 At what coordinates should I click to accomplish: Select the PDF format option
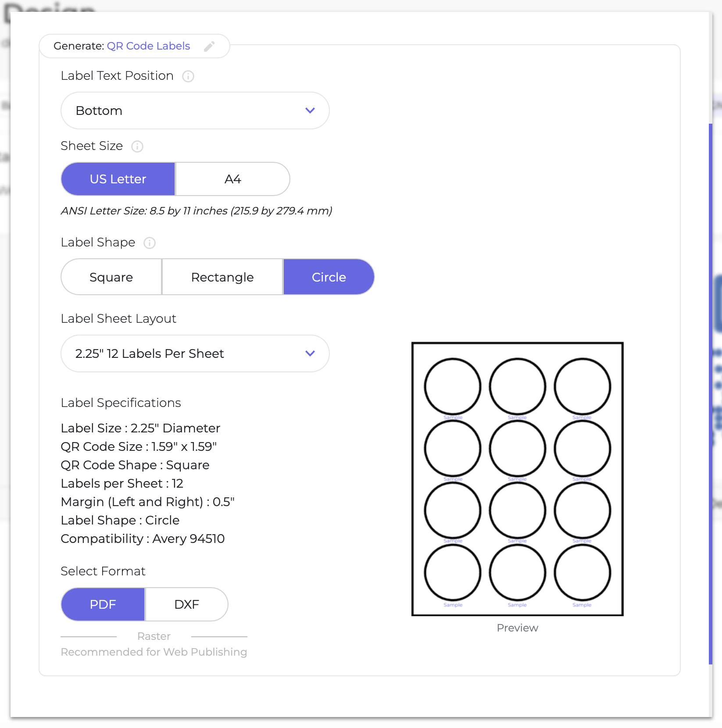(103, 604)
